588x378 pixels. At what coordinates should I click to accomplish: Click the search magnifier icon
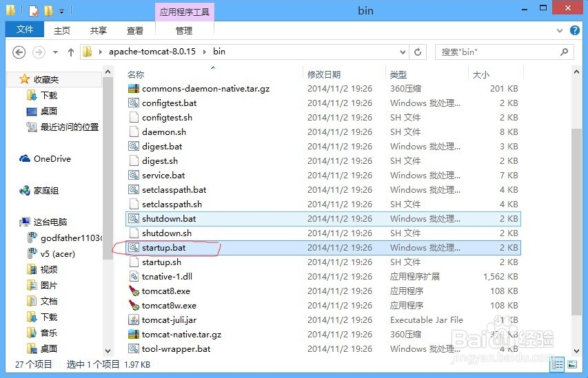click(x=564, y=52)
